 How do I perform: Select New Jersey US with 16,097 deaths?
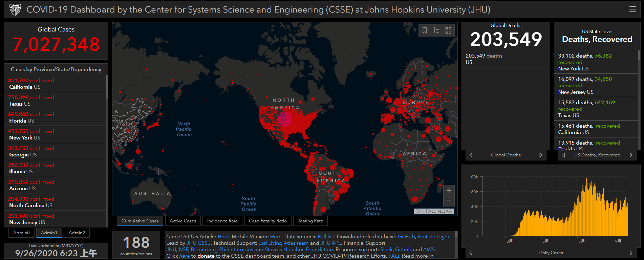(x=596, y=85)
